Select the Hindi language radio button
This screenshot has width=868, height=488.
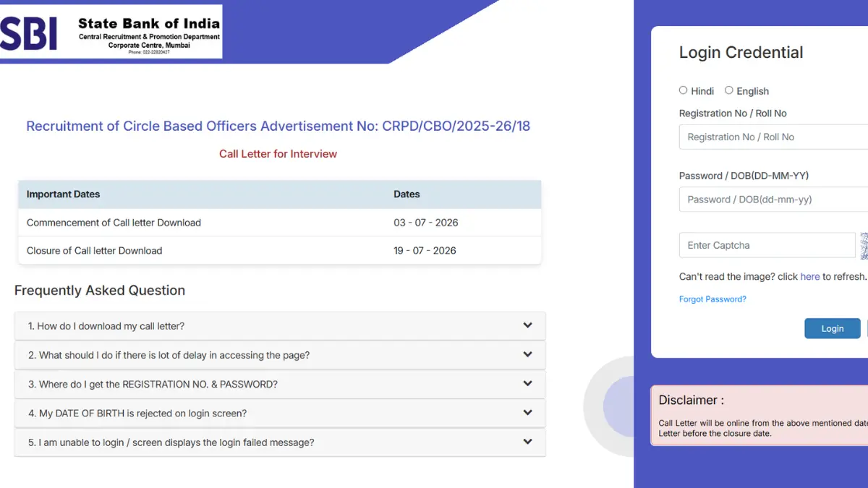683,90
